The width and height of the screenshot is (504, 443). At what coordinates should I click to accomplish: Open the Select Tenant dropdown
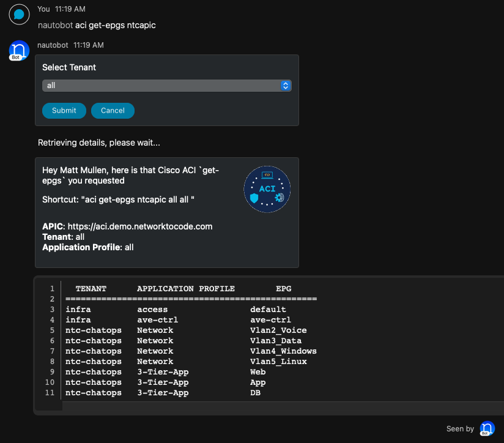[166, 86]
